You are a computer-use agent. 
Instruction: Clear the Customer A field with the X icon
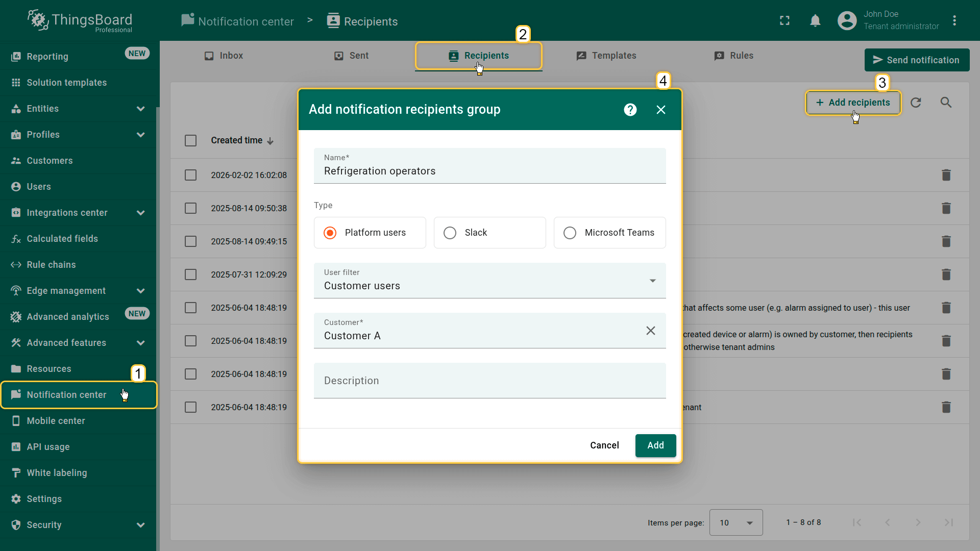651,331
